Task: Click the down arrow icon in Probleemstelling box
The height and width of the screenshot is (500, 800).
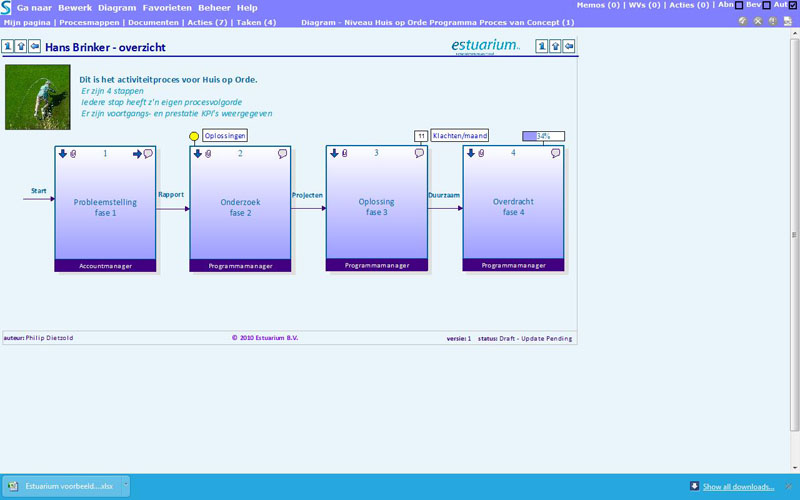Action: (x=62, y=154)
